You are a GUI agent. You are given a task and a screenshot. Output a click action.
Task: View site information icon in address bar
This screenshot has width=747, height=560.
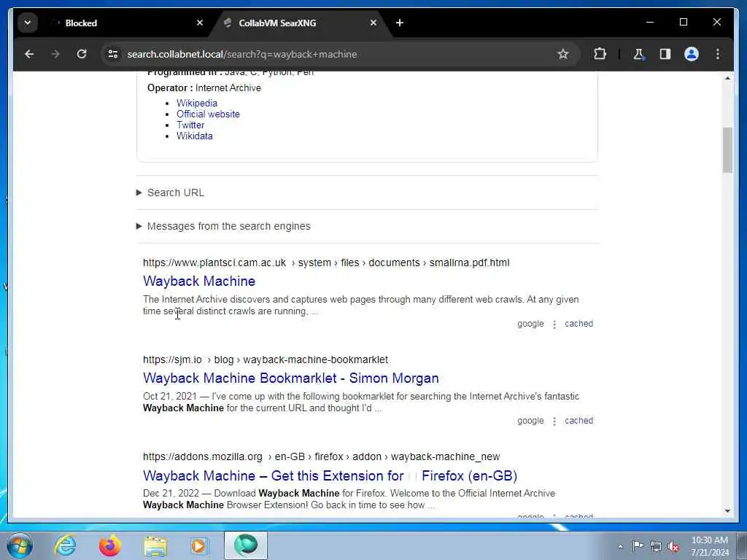[113, 54]
